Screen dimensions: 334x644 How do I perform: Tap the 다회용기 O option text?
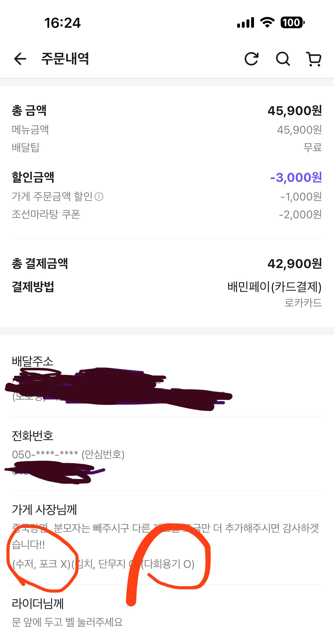[x=168, y=564]
